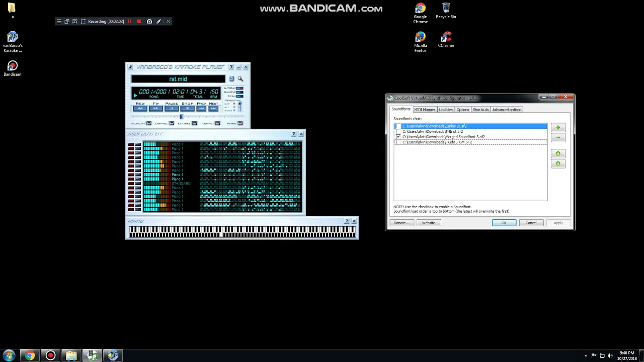Click the green minus remove soundfont button

pos(558,138)
